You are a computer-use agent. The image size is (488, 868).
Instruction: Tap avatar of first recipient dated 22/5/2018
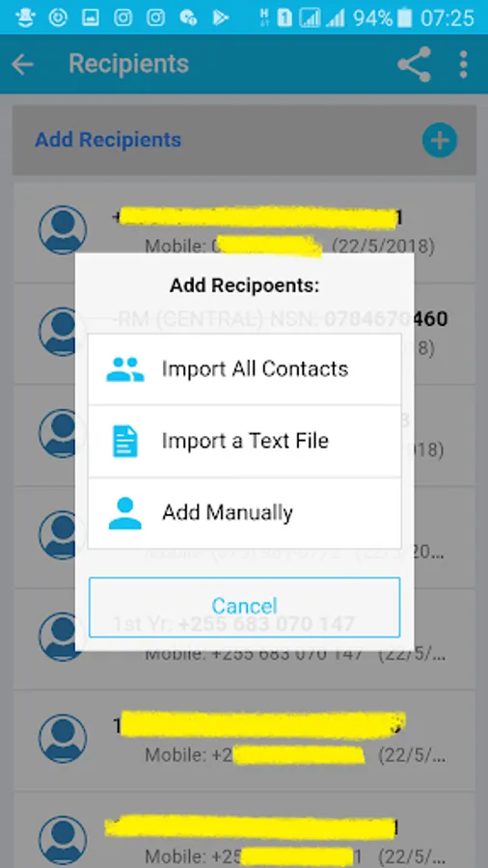tap(63, 230)
